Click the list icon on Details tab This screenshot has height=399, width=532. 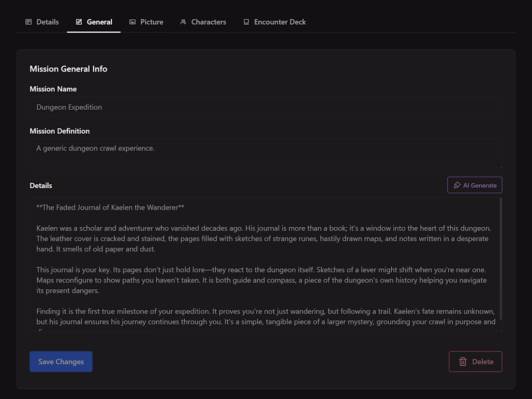29,22
